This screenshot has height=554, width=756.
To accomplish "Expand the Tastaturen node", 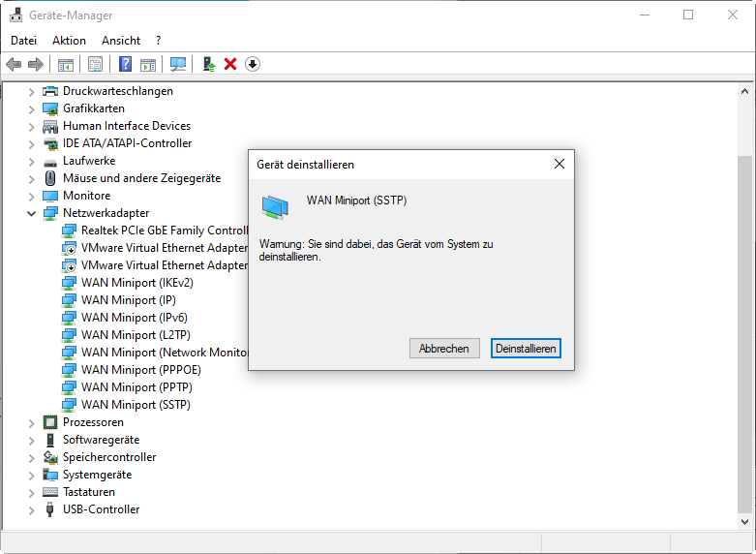I will [31, 492].
